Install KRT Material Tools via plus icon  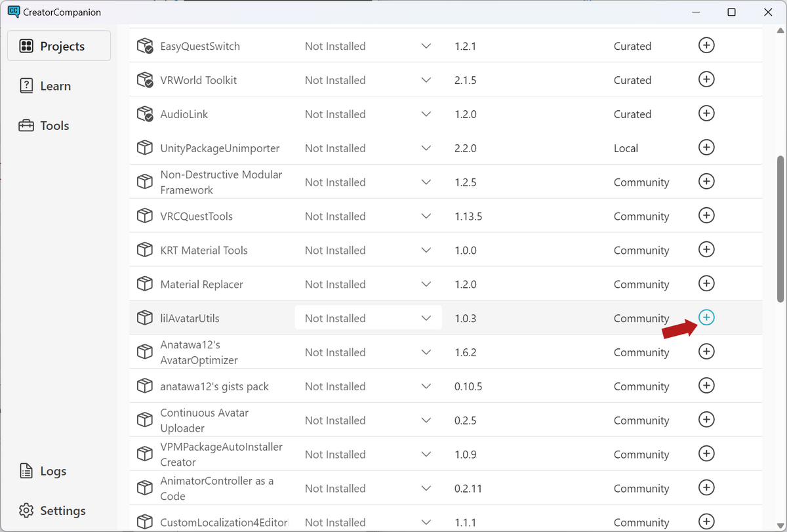point(706,250)
